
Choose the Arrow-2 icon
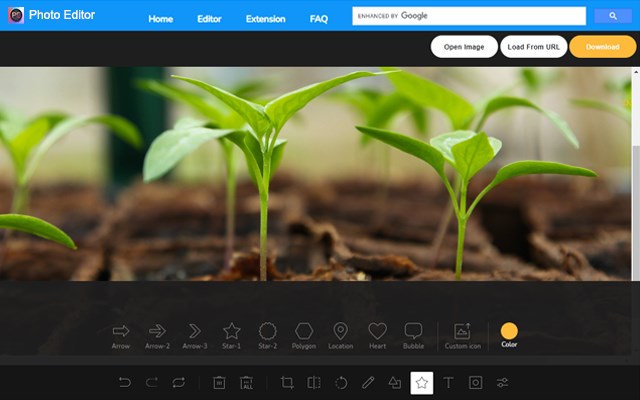[157, 331]
